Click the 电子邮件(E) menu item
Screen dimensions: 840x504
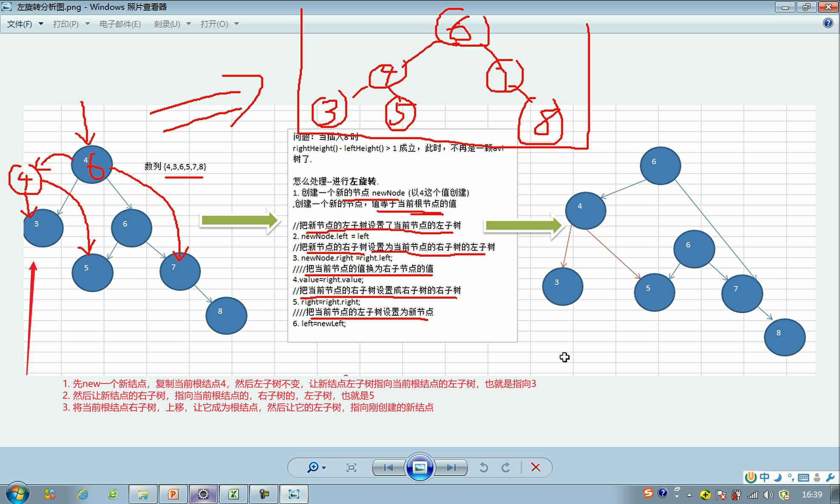click(120, 24)
